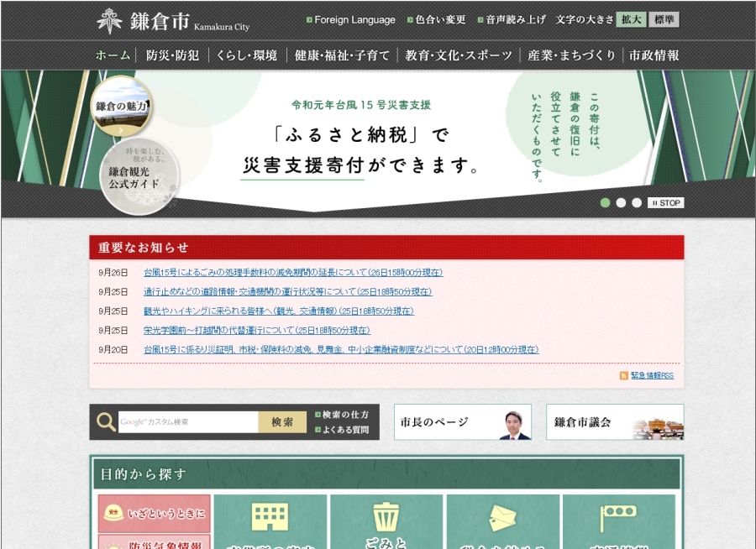Open the いざというときに helmet banner
This screenshot has height=549, width=756.
pyautogui.click(x=154, y=513)
